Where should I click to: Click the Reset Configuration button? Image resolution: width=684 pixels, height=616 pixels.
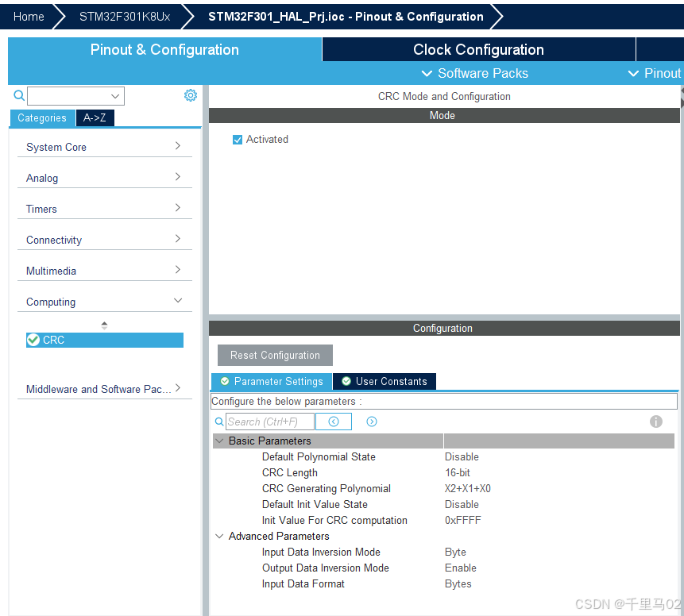275,356
